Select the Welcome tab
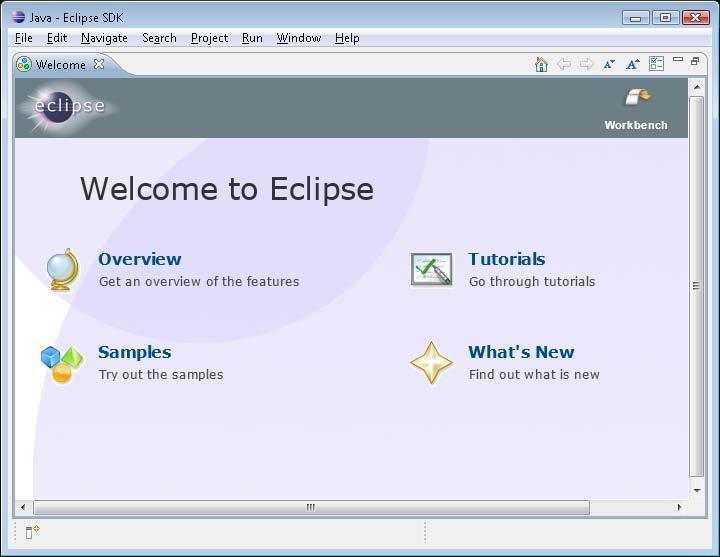 coord(61,65)
